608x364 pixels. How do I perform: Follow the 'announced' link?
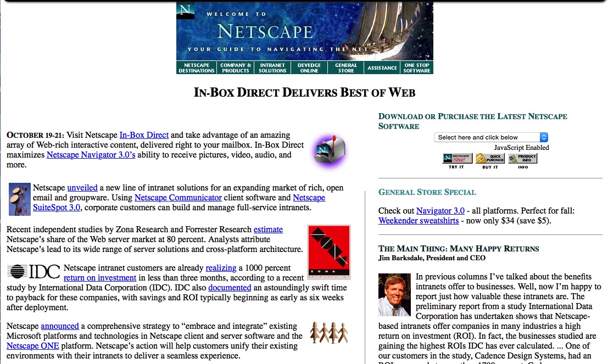pyautogui.click(x=60, y=326)
